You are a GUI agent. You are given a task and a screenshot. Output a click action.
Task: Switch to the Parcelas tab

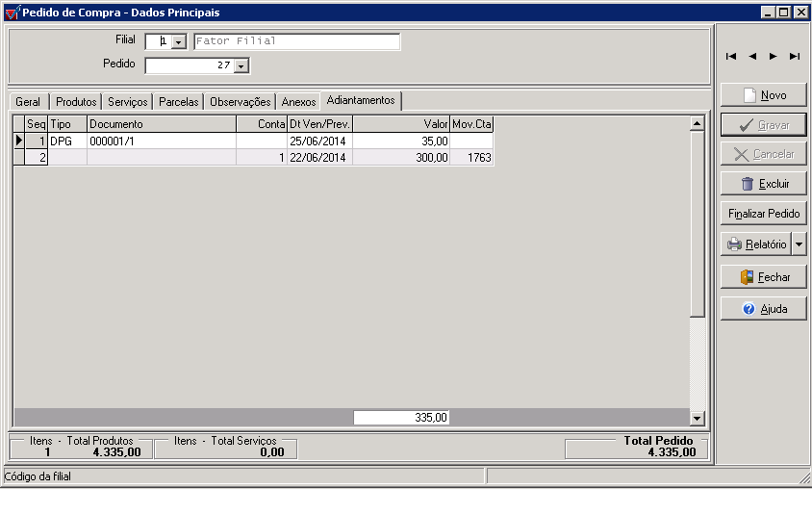(178, 102)
